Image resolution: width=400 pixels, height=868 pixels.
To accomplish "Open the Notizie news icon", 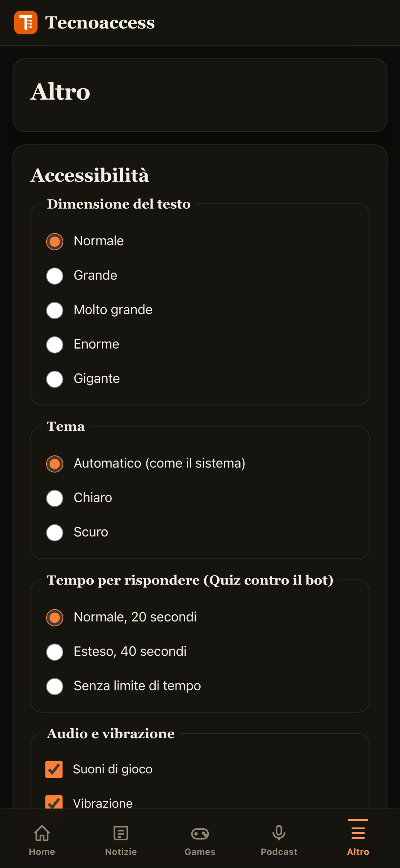I will coord(121,833).
